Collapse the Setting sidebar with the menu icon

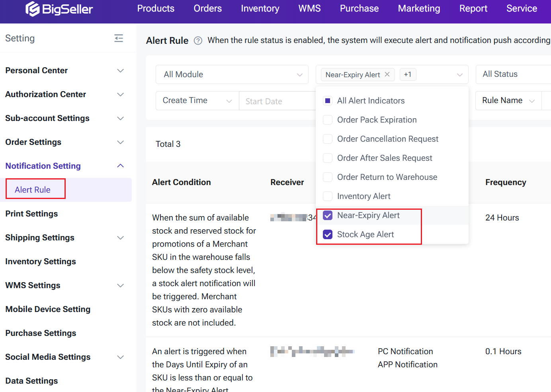click(x=119, y=38)
